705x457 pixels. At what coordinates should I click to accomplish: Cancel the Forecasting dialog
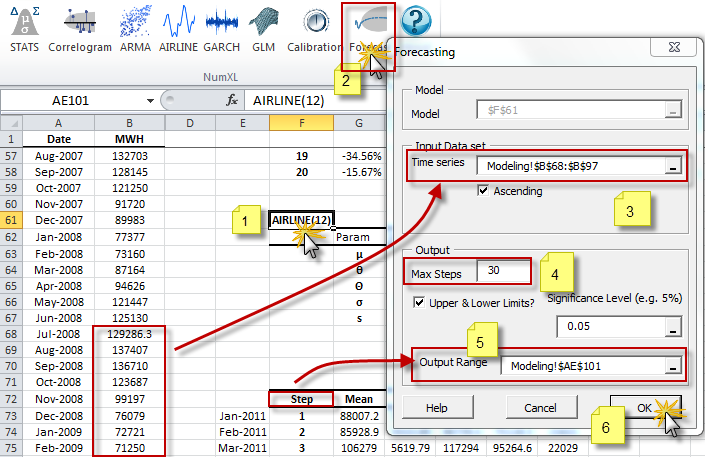543,408
